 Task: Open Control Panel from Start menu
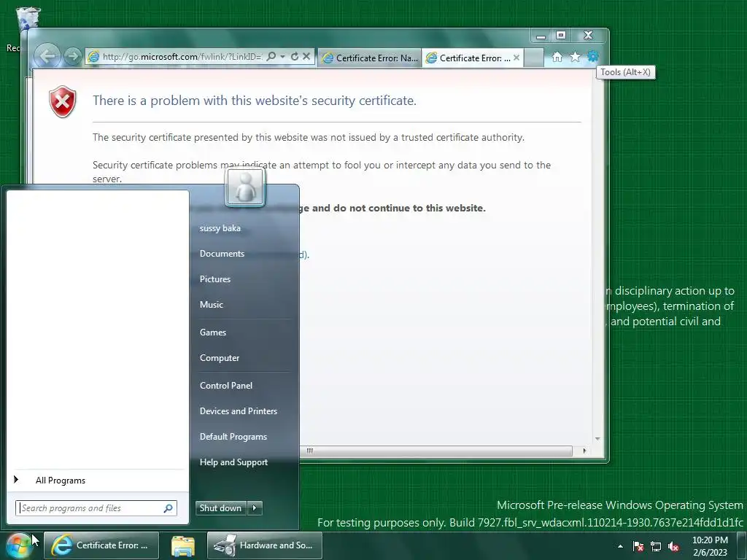226,386
